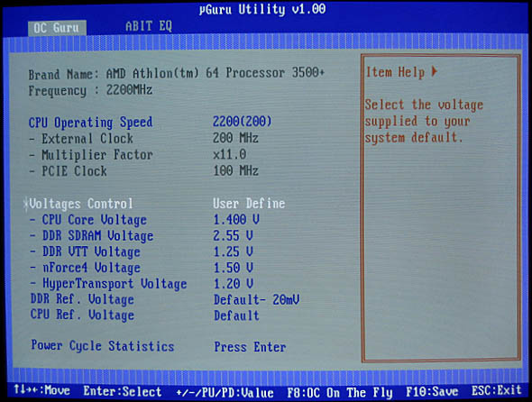Select the CPU Ref. Voltage label
The height and width of the screenshot is (402, 532).
[82, 315]
